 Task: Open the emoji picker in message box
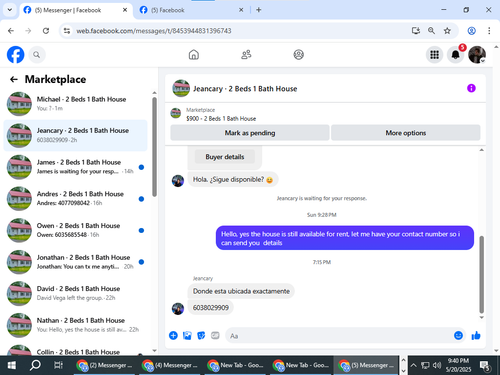coord(458,335)
